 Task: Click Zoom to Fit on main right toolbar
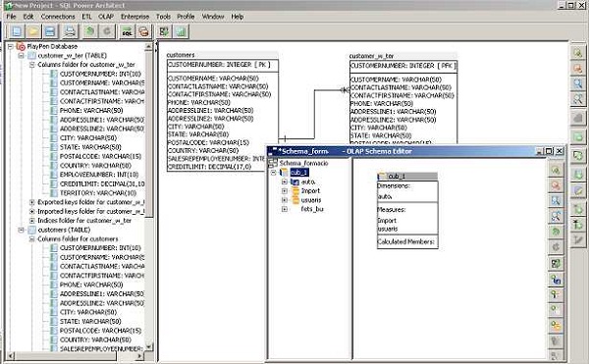click(x=578, y=99)
